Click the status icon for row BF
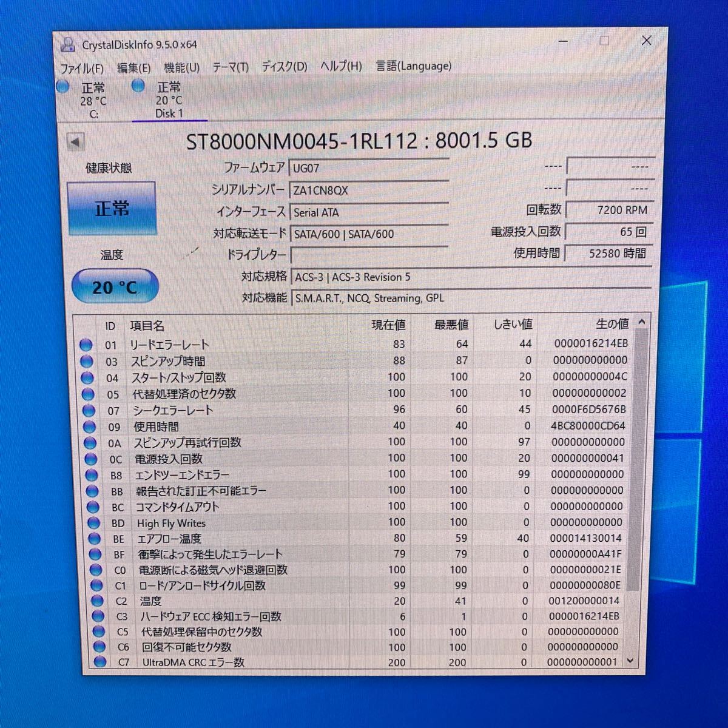728x728 pixels. [95, 554]
